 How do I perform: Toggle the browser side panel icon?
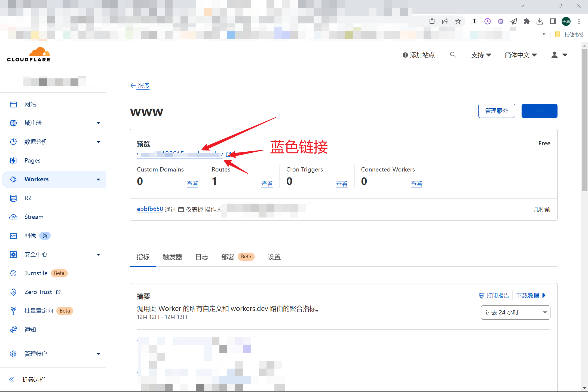point(553,22)
